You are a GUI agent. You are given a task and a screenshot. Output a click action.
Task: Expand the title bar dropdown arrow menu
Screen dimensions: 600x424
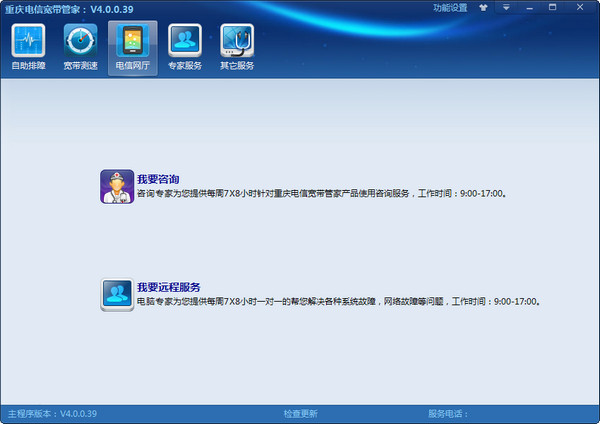click(x=507, y=7)
